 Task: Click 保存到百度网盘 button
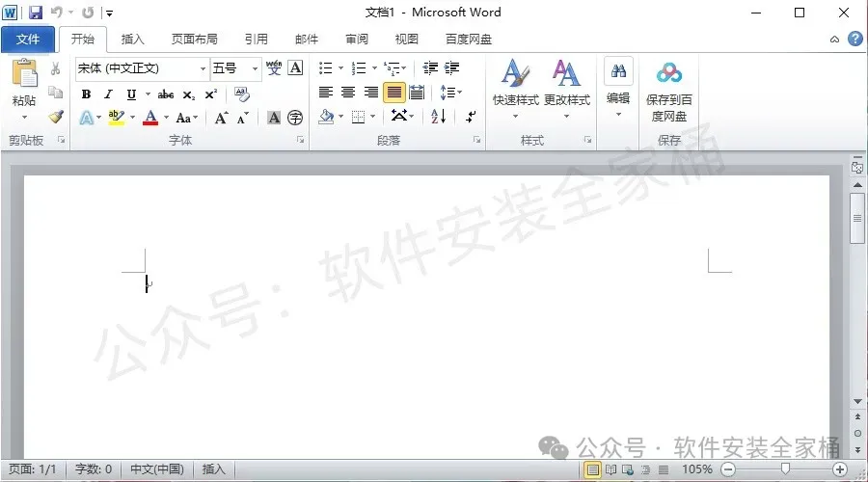668,92
